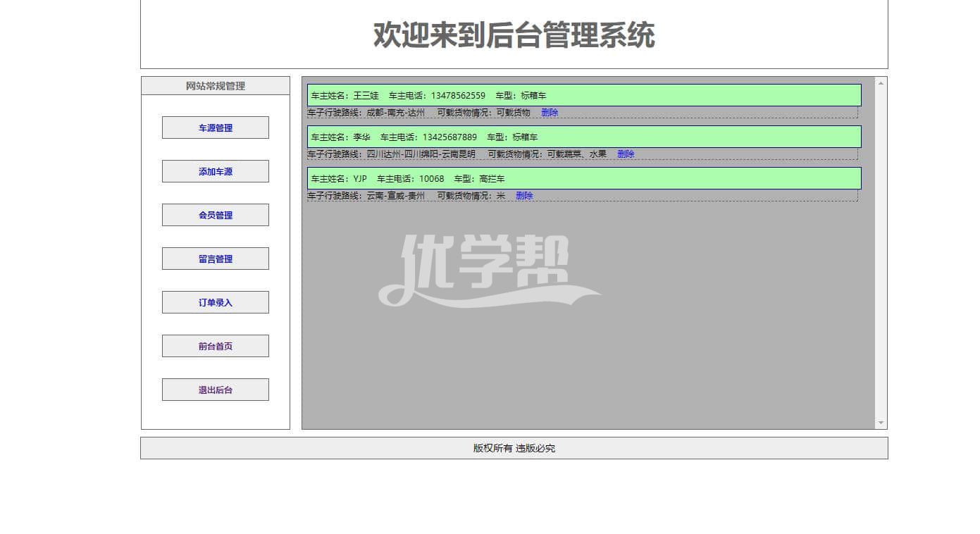Click the 添加车源 button
Image resolution: width=980 pixels, height=534 pixels.
pos(215,171)
